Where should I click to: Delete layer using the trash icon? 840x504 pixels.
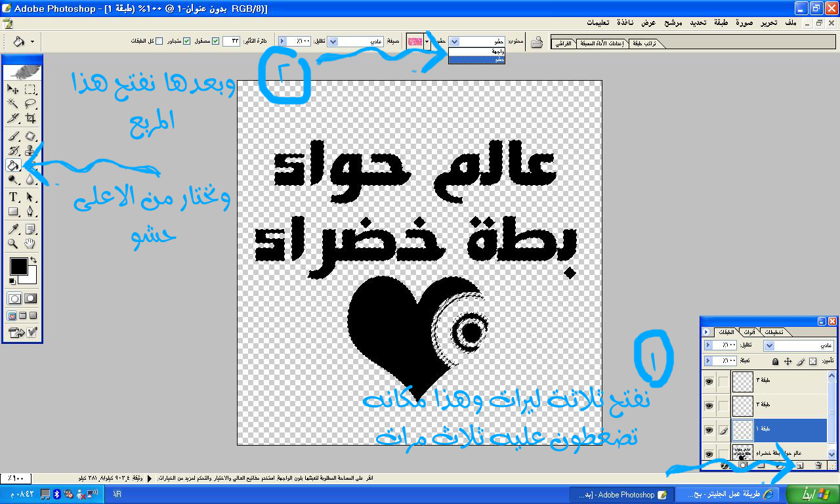click(818, 465)
